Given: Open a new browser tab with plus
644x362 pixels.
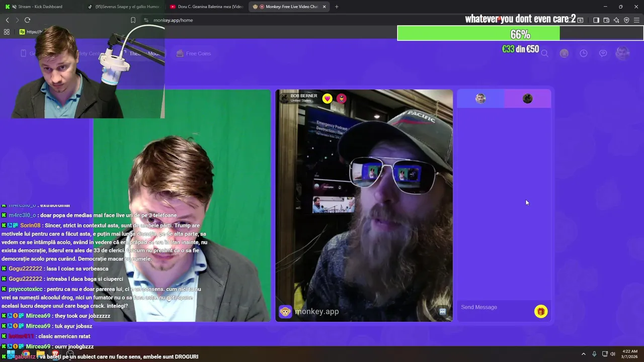Looking at the screenshot, I should click(337, 7).
